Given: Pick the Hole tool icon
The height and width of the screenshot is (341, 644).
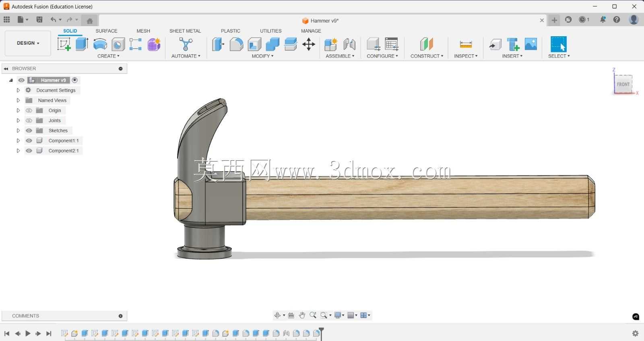Looking at the screenshot, I should pos(118,44).
